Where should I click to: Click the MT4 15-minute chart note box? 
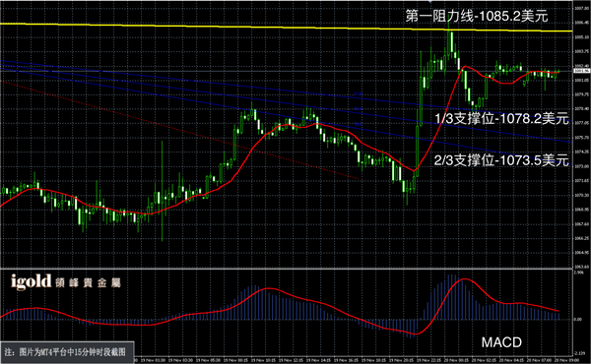coord(67,352)
